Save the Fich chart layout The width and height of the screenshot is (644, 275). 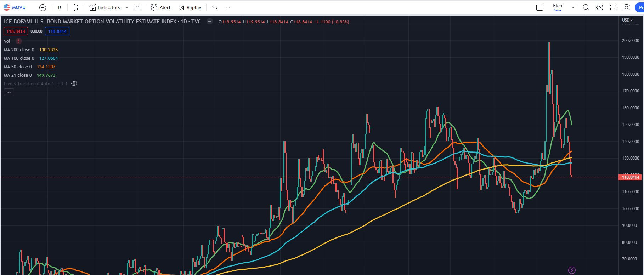(558, 7)
